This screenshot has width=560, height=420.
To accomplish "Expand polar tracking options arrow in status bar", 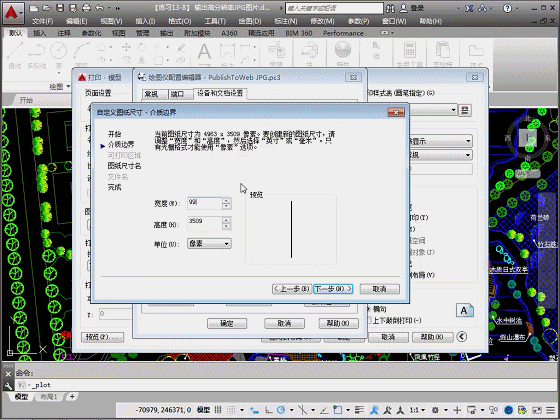I will [x=291, y=410].
